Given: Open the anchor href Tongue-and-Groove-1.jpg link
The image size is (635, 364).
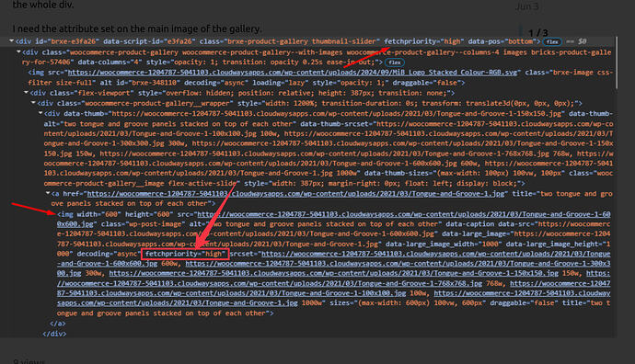Looking at the screenshot, I should (x=296, y=194).
